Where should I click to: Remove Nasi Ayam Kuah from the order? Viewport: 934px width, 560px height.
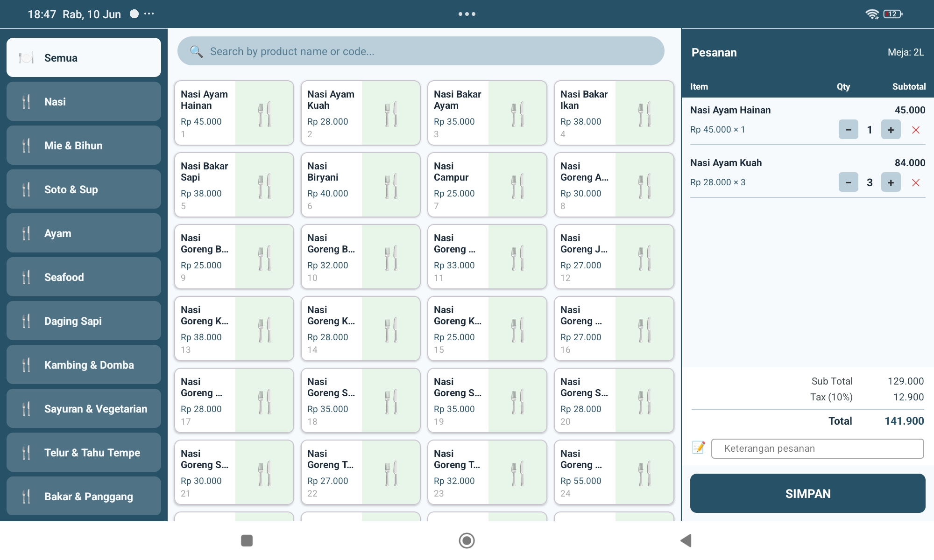point(916,182)
